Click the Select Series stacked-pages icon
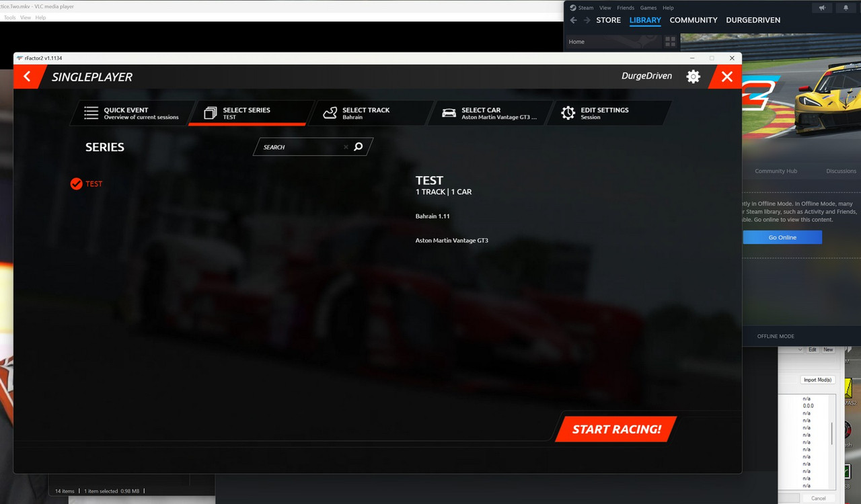 tap(211, 113)
